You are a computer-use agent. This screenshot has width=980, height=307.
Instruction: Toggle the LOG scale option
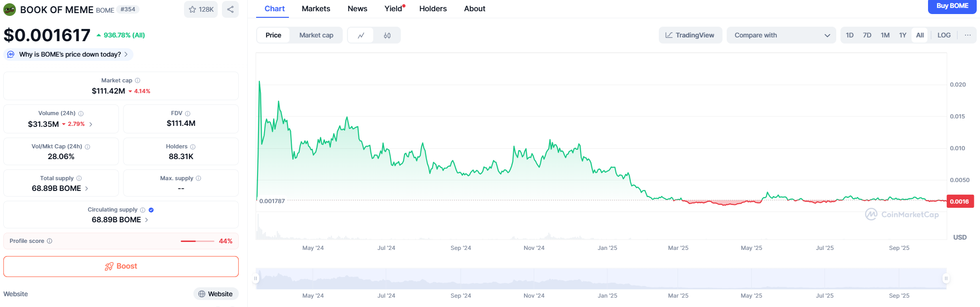coord(944,35)
